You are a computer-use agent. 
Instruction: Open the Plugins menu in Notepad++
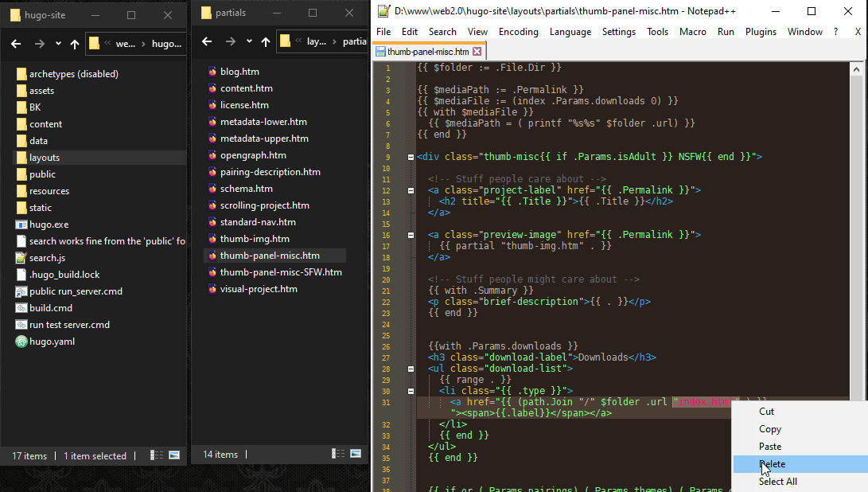761,32
